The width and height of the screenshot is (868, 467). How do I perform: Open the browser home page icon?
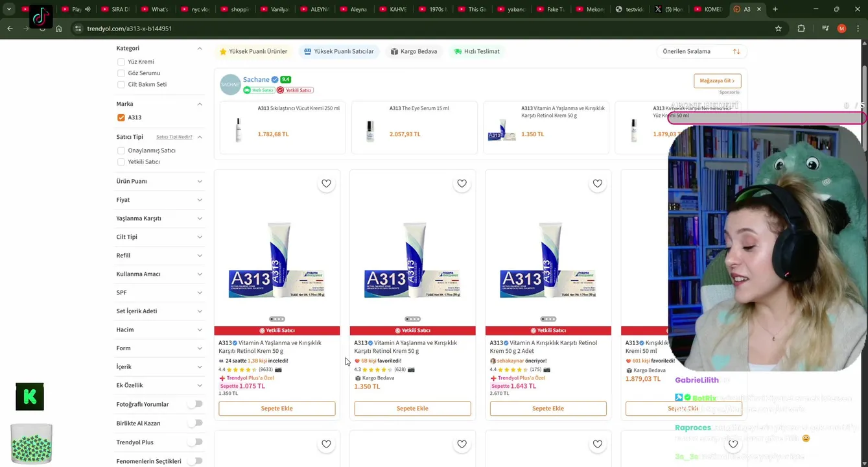point(58,29)
